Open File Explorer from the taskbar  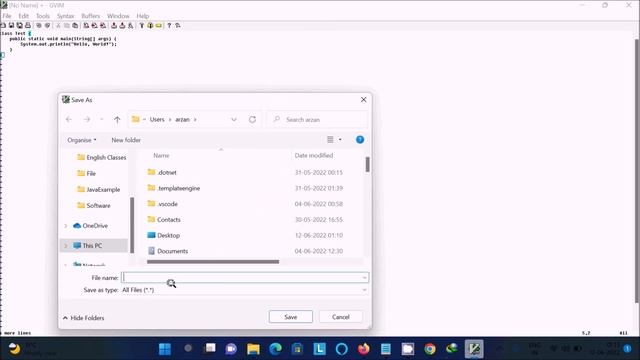pyautogui.click(x=253, y=349)
